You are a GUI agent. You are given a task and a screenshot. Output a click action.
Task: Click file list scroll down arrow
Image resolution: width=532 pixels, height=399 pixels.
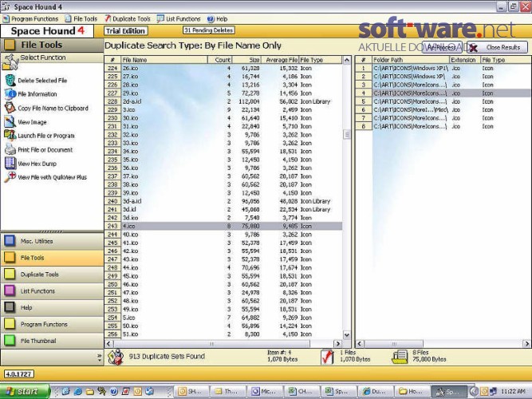[x=347, y=335]
